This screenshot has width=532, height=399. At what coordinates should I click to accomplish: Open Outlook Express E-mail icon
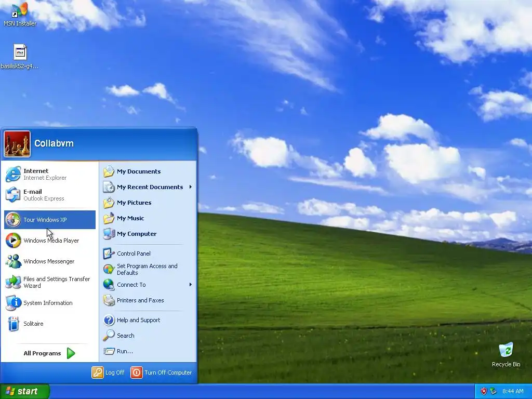(13, 195)
